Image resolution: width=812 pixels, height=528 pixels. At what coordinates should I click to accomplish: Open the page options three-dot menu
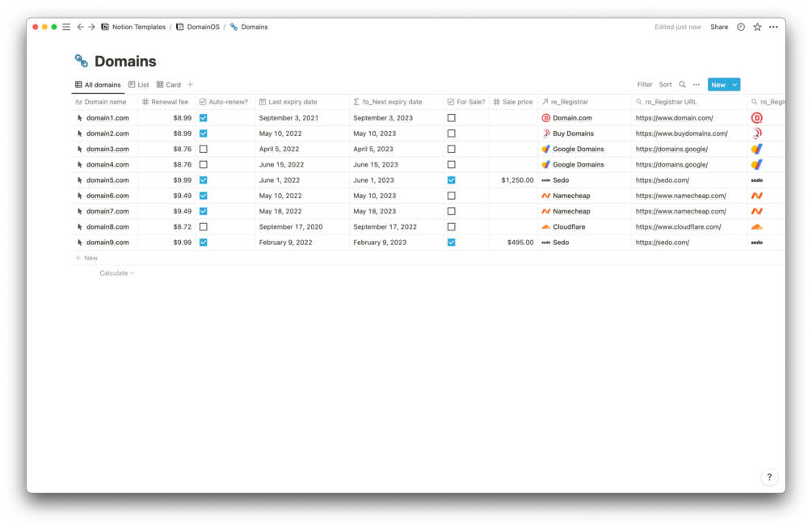coord(773,27)
